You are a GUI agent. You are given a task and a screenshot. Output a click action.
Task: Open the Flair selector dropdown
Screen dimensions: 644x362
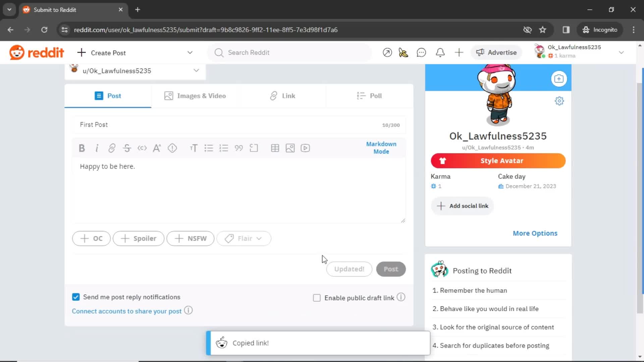coord(245,238)
